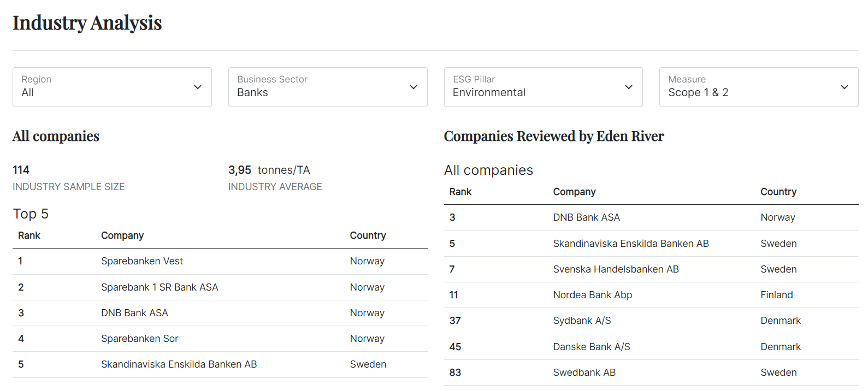
Task: Click rank 1 in the Top 5 table
Action: click(20, 261)
